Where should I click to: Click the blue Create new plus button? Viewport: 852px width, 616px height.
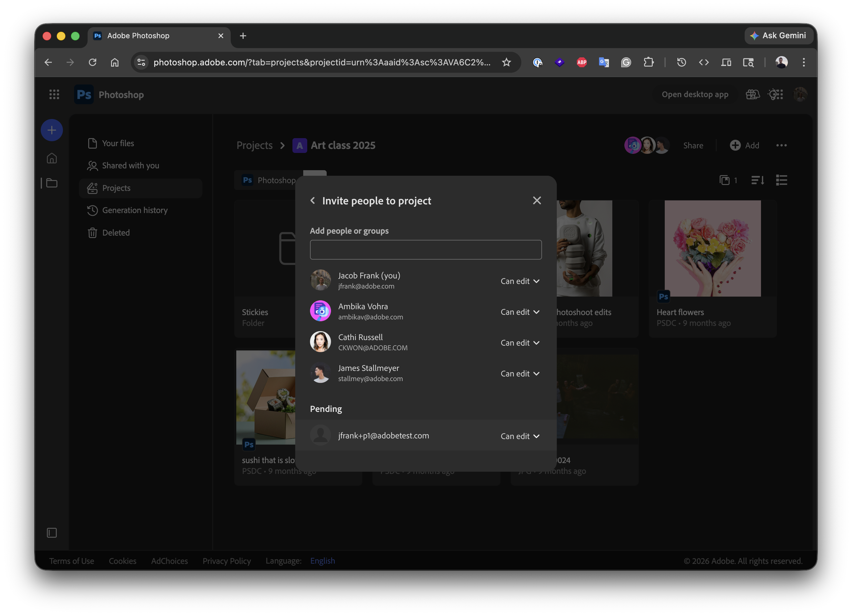pyautogui.click(x=52, y=130)
